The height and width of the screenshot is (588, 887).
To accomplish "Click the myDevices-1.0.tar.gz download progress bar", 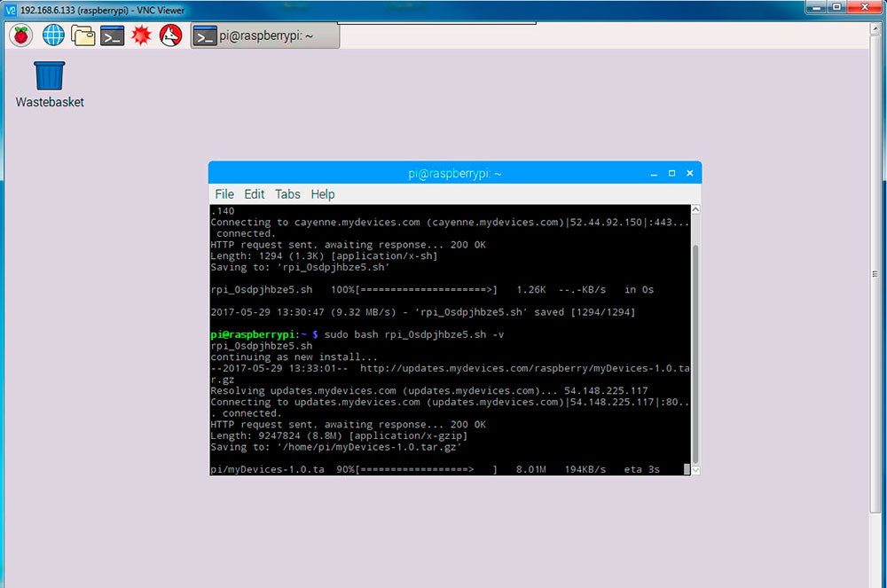I will pyautogui.click(x=428, y=469).
